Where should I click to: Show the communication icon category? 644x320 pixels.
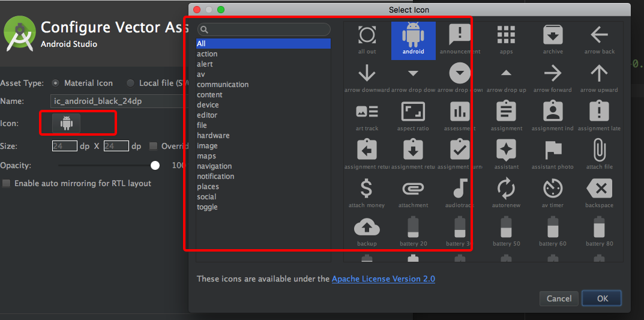[x=263, y=84]
